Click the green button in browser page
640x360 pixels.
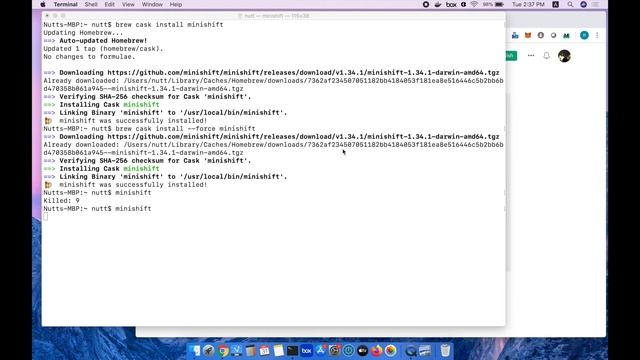pyautogui.click(x=511, y=56)
